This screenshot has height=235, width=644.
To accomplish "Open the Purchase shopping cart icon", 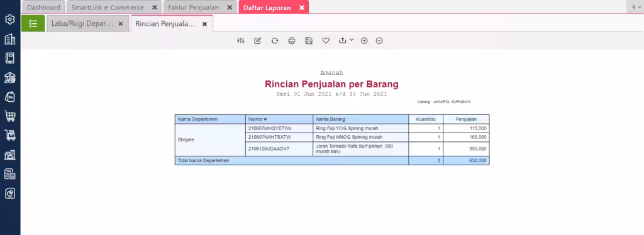I will 10,116.
